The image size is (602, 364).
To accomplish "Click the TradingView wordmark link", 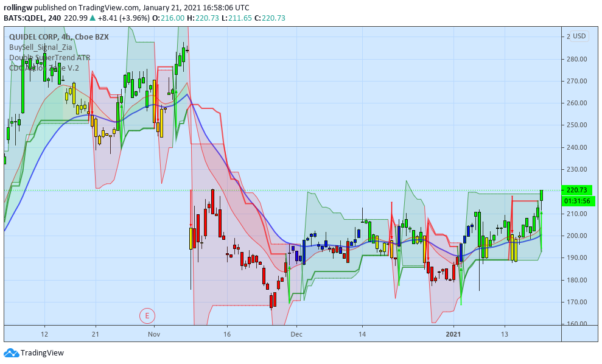I will (x=42, y=352).
